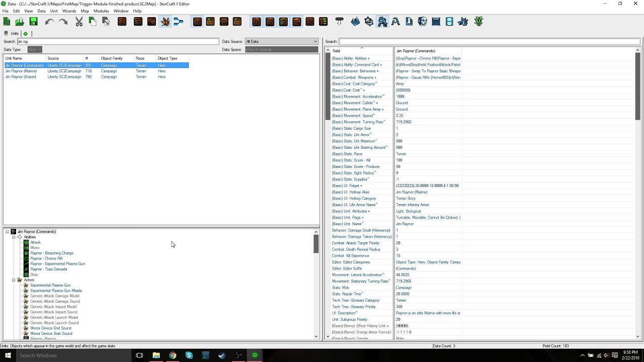Click the left Search field containing 'jim ray'
Image resolution: width=644 pixels, height=362 pixels.
pyautogui.click(x=118, y=41)
